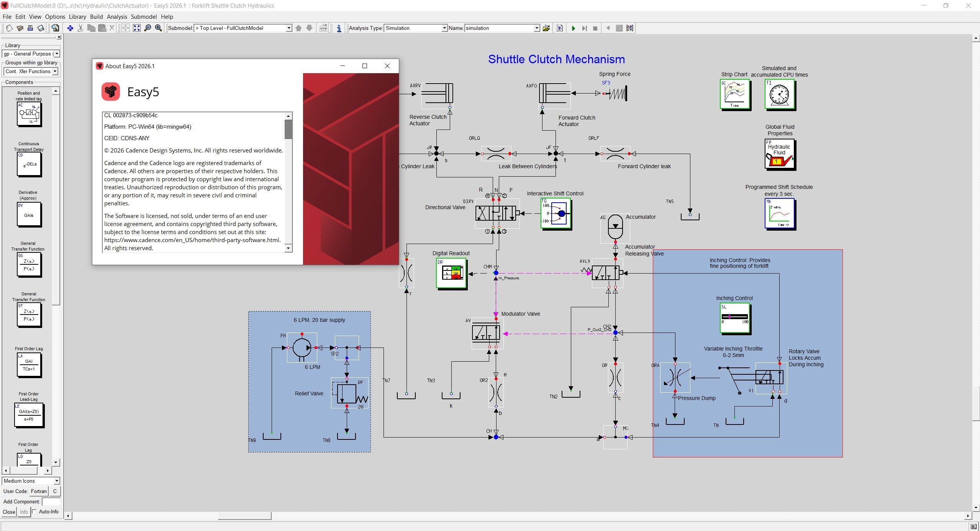
Task: Open the Analysis menu
Action: tap(117, 17)
